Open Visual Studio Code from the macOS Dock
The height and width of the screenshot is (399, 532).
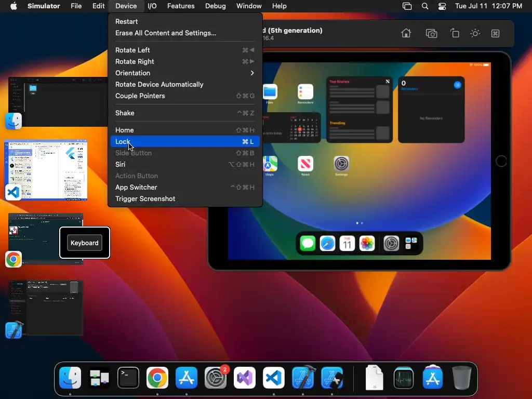tap(274, 378)
